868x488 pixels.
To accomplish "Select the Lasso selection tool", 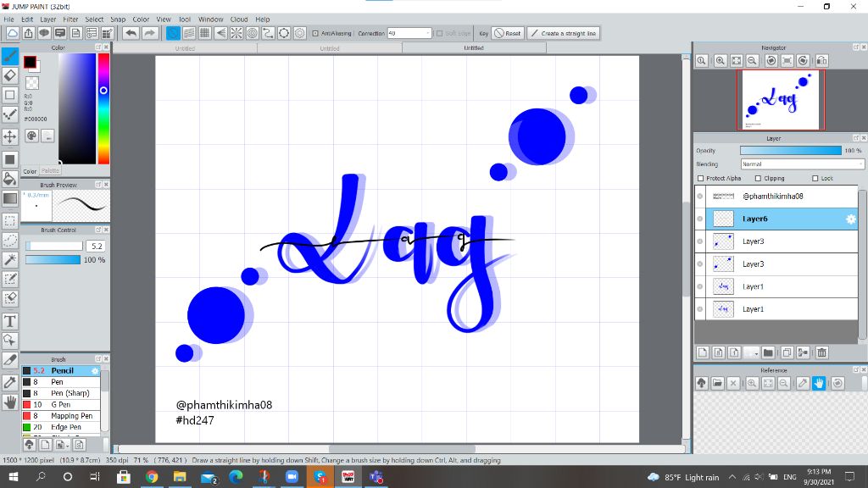I will point(10,240).
